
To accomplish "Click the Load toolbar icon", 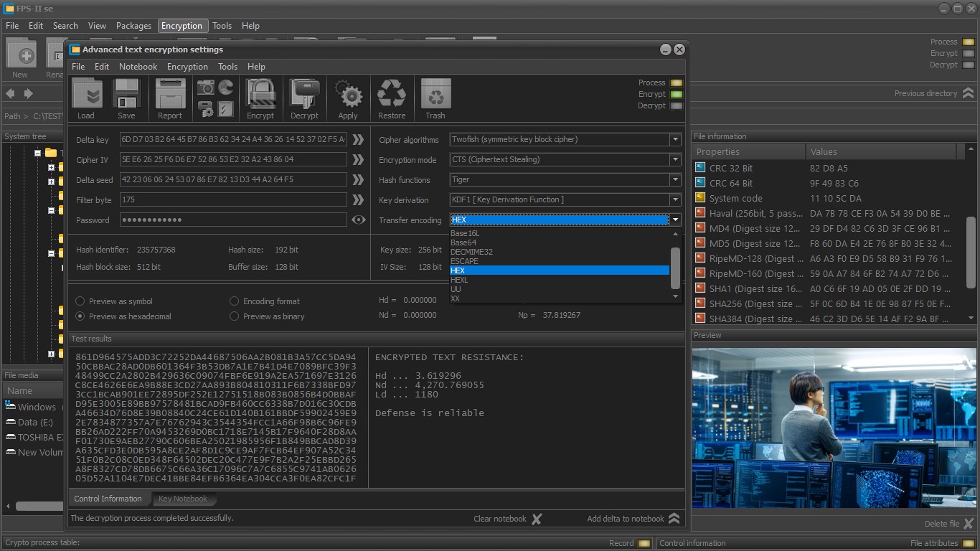I will 87,94.
